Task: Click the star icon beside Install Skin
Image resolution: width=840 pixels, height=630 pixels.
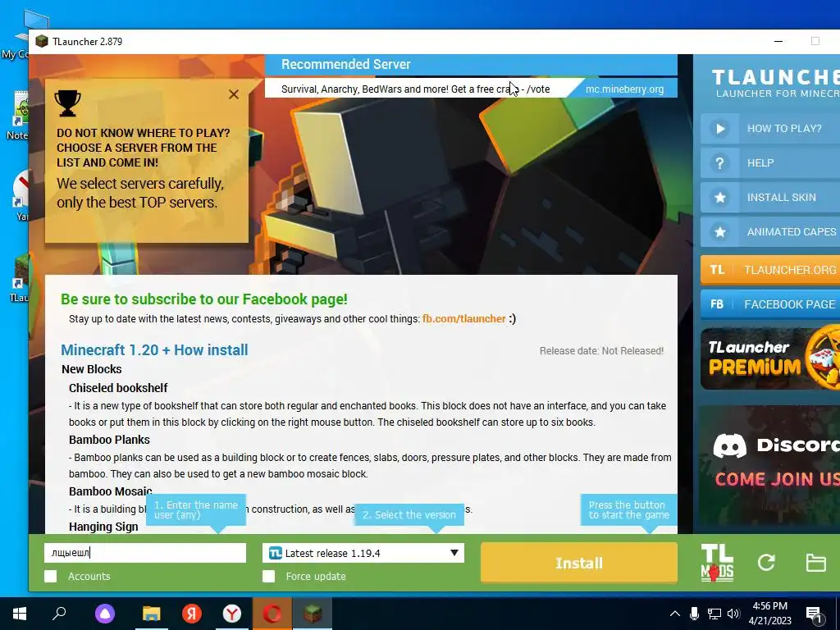Action: [x=720, y=197]
